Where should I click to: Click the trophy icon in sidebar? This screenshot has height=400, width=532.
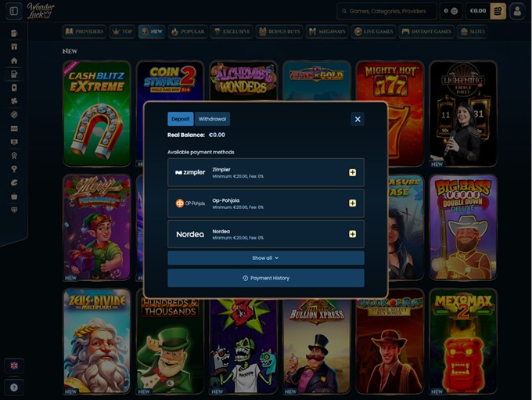click(14, 168)
